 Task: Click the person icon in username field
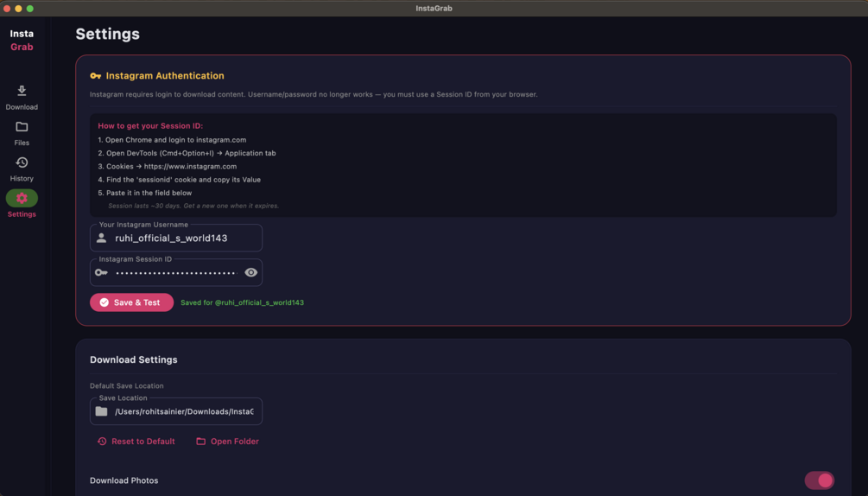(101, 238)
